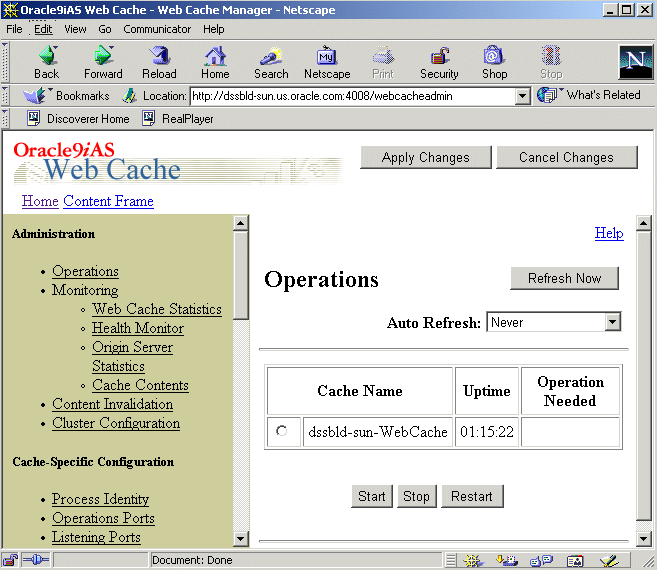This screenshot has width=657, height=570.
Task: Open the Listening Ports link
Action: [x=96, y=537]
